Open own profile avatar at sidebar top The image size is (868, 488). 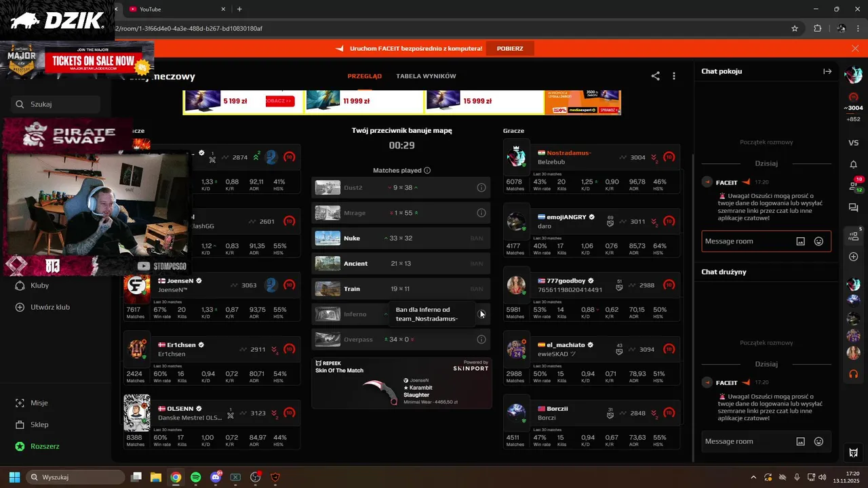pos(853,75)
